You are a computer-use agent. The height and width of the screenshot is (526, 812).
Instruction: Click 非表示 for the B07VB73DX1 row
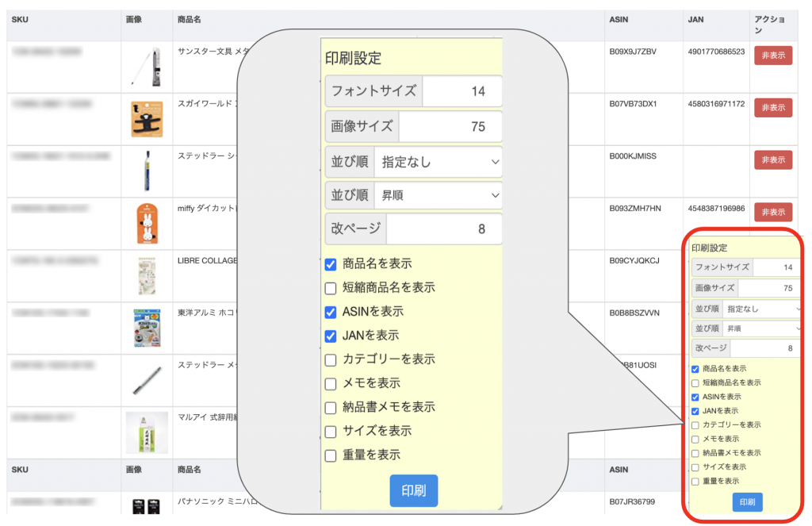[773, 108]
